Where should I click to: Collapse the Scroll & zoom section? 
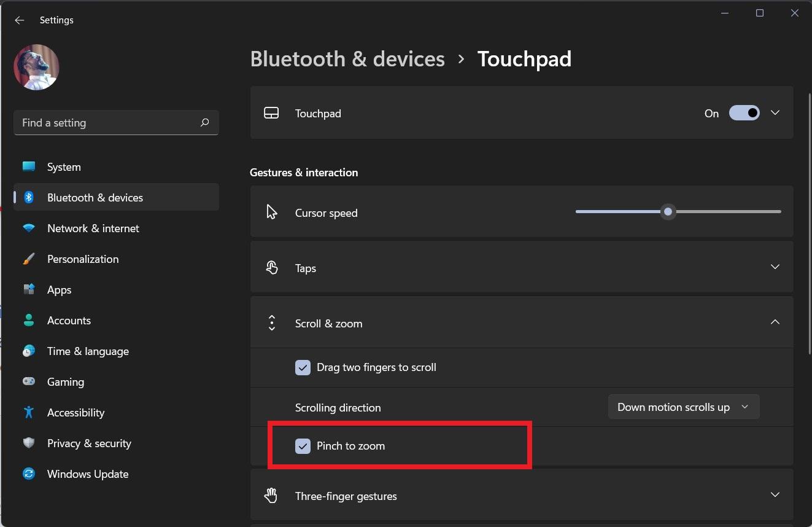[x=775, y=322]
